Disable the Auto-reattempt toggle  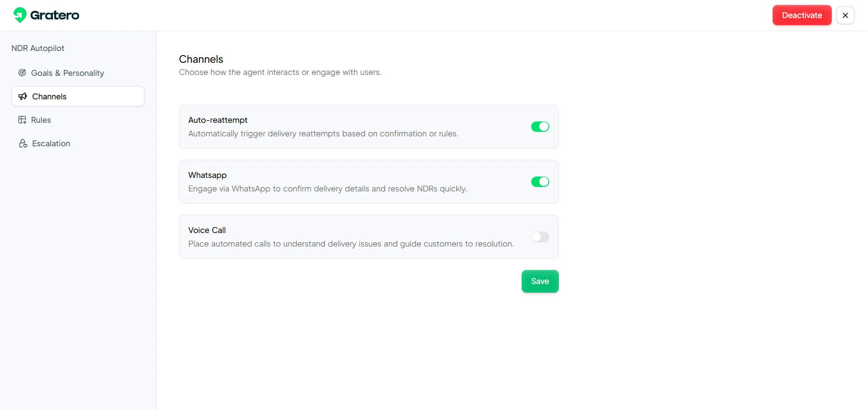coord(540,126)
